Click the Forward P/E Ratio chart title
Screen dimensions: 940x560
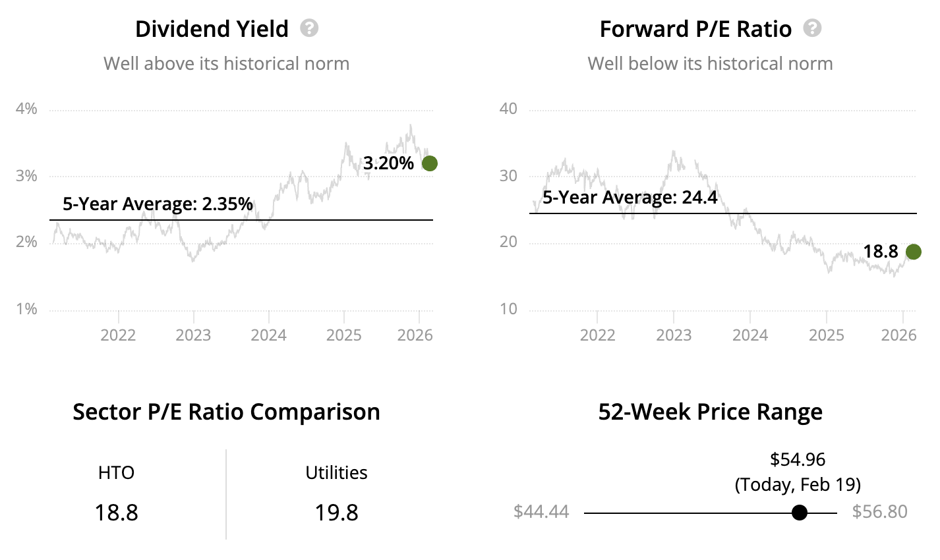pyautogui.click(x=695, y=29)
